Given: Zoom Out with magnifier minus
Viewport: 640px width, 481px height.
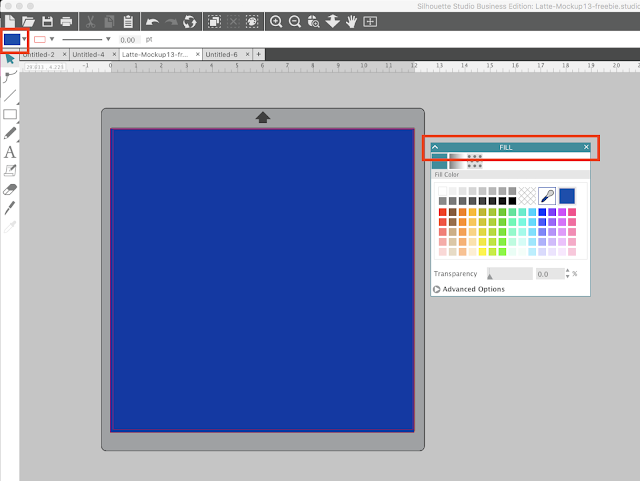Looking at the screenshot, I should tap(295, 21).
